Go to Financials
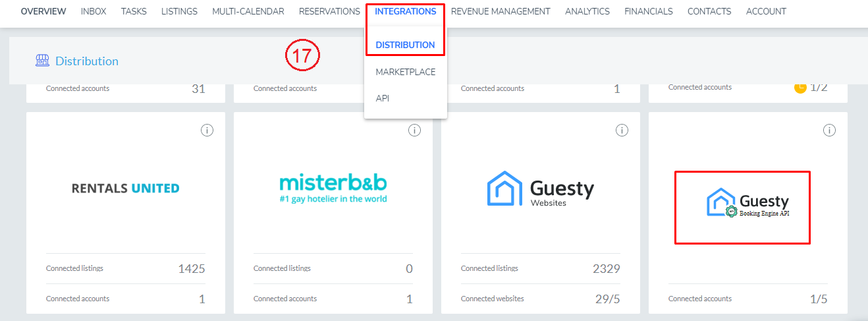The height and width of the screenshot is (321, 868). [x=649, y=11]
